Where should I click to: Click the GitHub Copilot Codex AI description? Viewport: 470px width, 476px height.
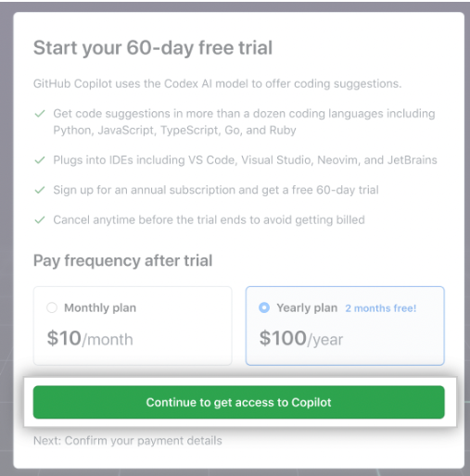coord(218,83)
